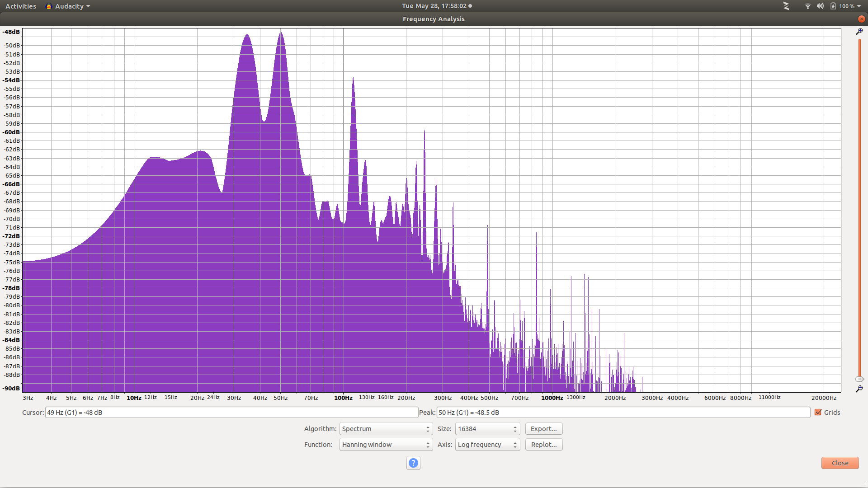Click the zoom-out magnifier icon at bottom right
Viewport: 868px width, 488px height.
click(859, 389)
